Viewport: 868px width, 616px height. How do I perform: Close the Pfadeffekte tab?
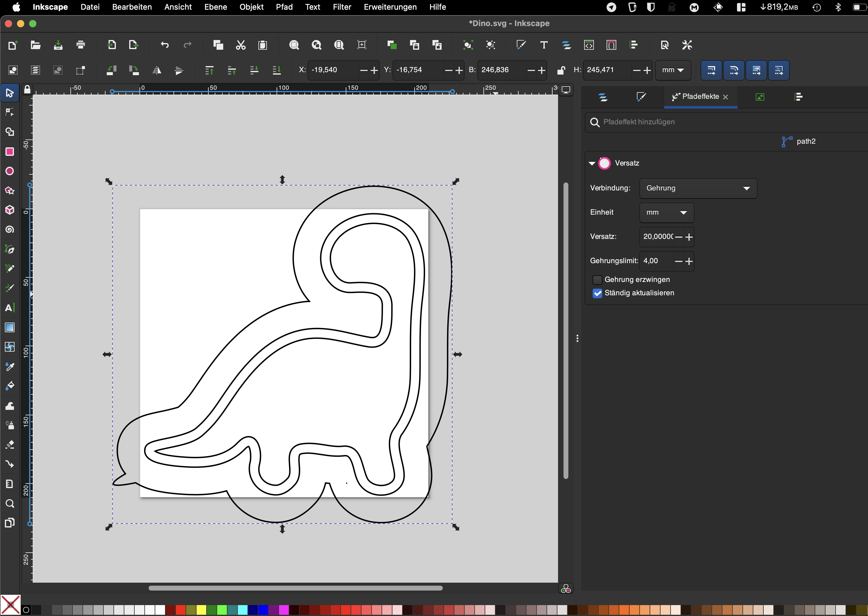725,97
